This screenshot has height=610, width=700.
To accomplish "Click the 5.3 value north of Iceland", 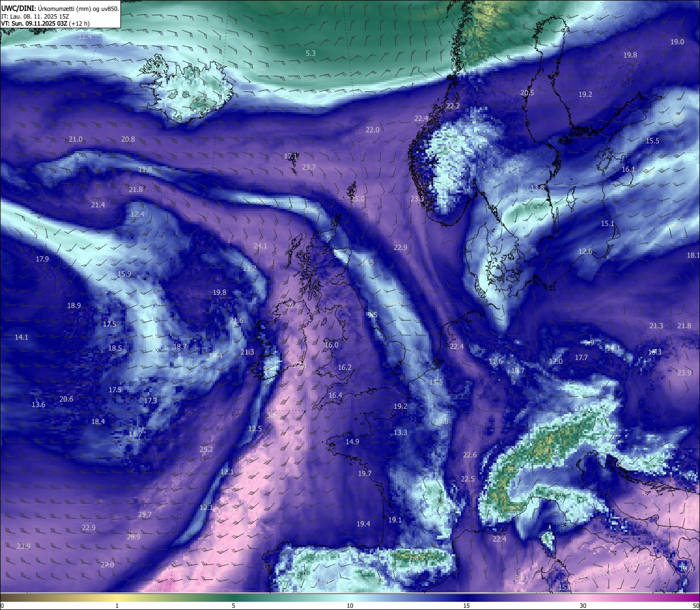I will [311, 53].
